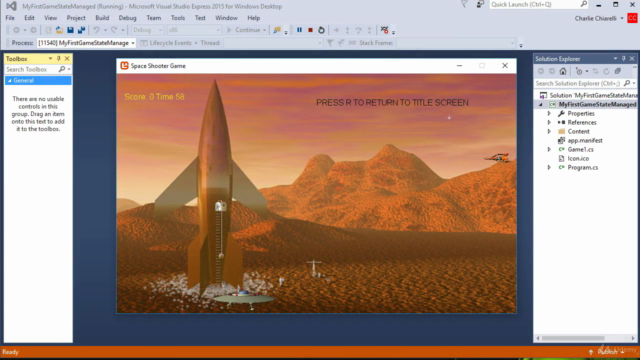The image size is (640, 360).
Task: Open the Process dropdown list
Action: click(x=133, y=43)
